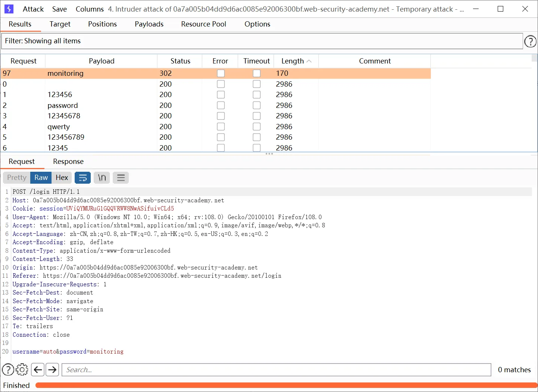Sort by Request column header
The height and width of the screenshot is (392, 538).
coord(23,61)
